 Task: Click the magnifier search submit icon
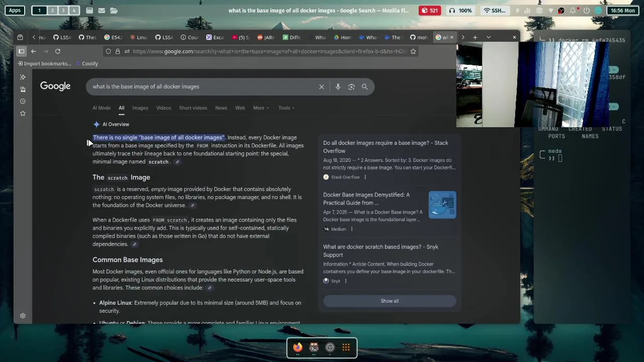point(365,87)
